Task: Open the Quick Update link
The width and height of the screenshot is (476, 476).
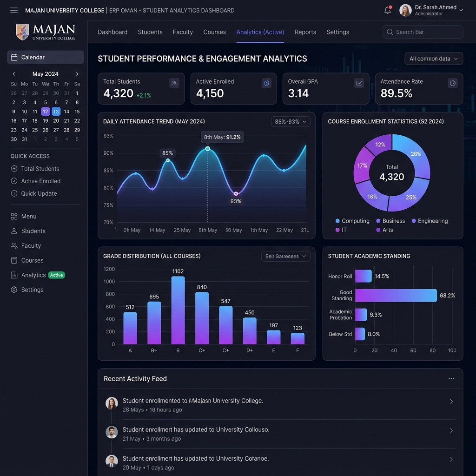Action: pyautogui.click(x=39, y=193)
